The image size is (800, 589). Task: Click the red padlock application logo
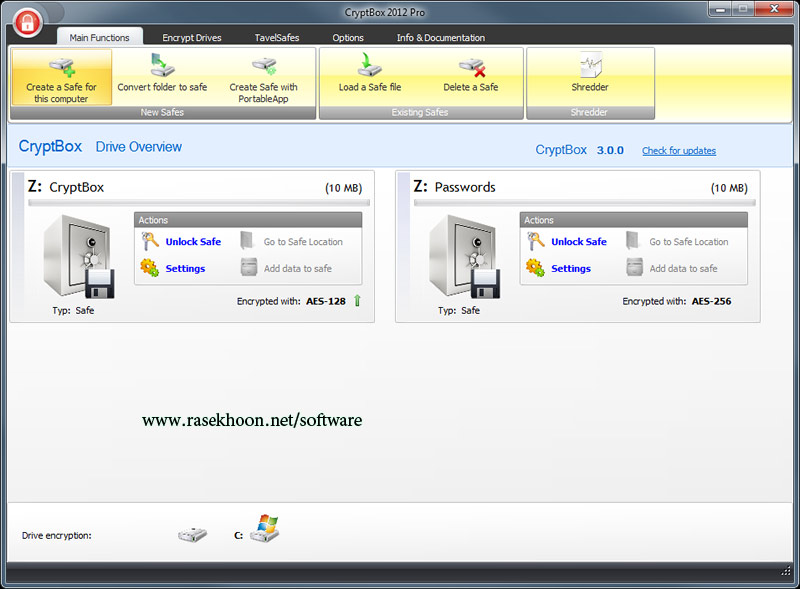pyautogui.click(x=30, y=21)
